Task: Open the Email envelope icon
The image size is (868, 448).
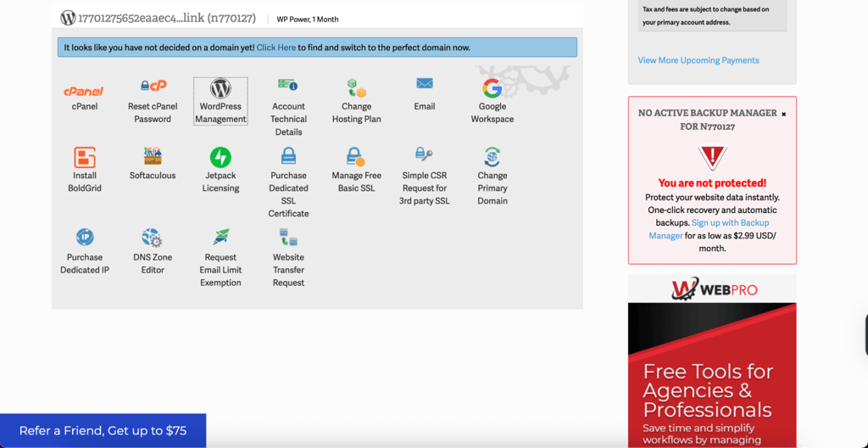Action: point(425,83)
